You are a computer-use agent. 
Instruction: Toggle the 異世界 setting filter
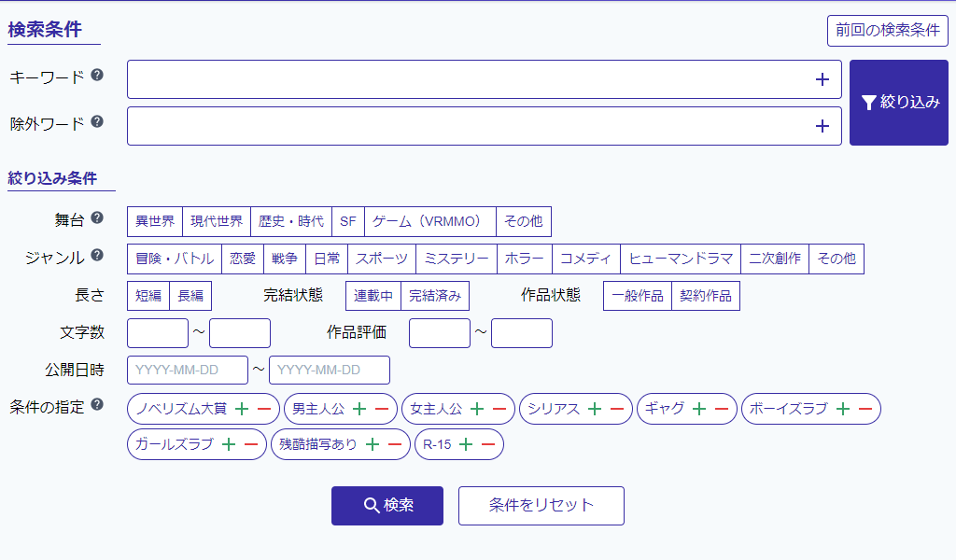(155, 222)
